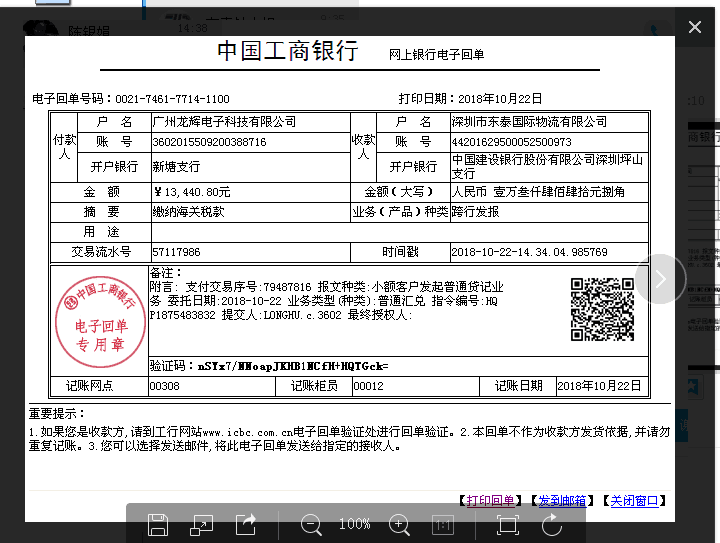Screen dimensions: 720x543
Task: Select amount in words 壹万叁仟肆佰肆拾元捌角
Action: pos(559,192)
